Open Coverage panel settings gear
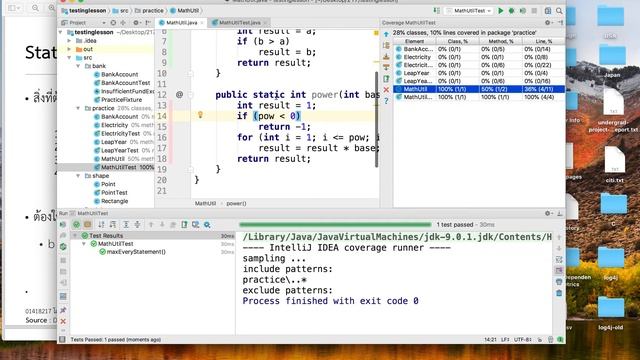The height and width of the screenshot is (360, 640). pos(548,23)
